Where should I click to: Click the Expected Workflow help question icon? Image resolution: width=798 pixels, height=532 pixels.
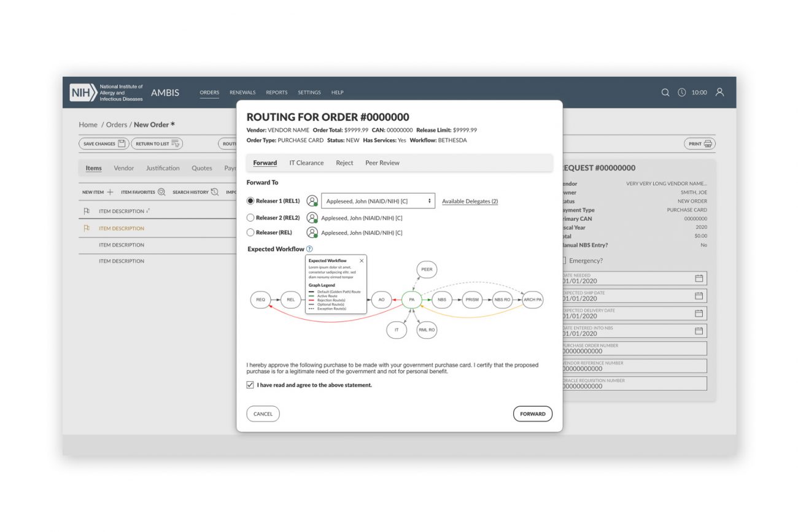[x=309, y=249]
